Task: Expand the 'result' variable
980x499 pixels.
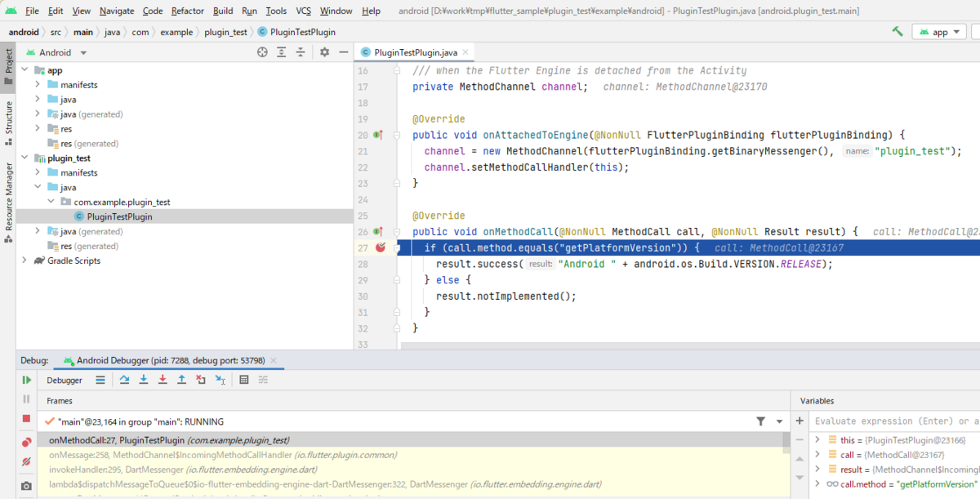Action: click(x=817, y=470)
